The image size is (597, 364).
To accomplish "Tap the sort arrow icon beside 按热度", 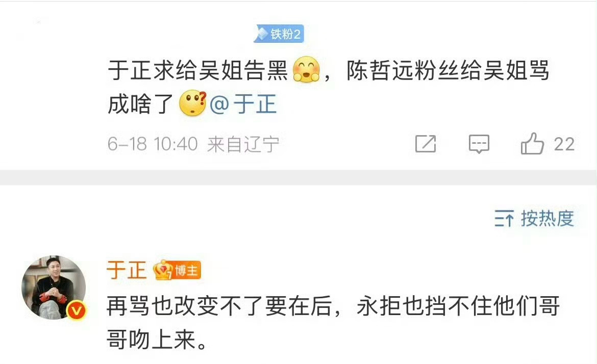I will pos(504,219).
